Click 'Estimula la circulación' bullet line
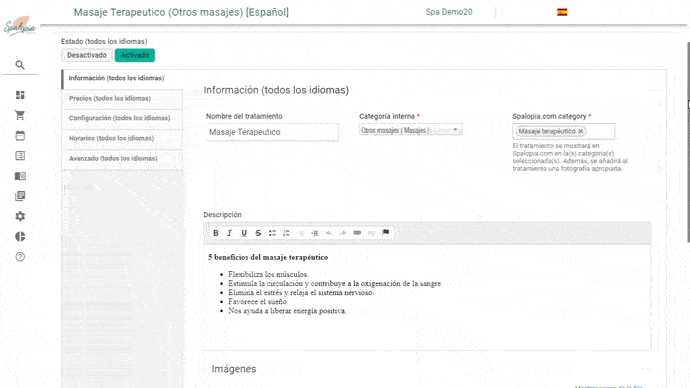Screen dimensions: 690x388 pos(335,283)
